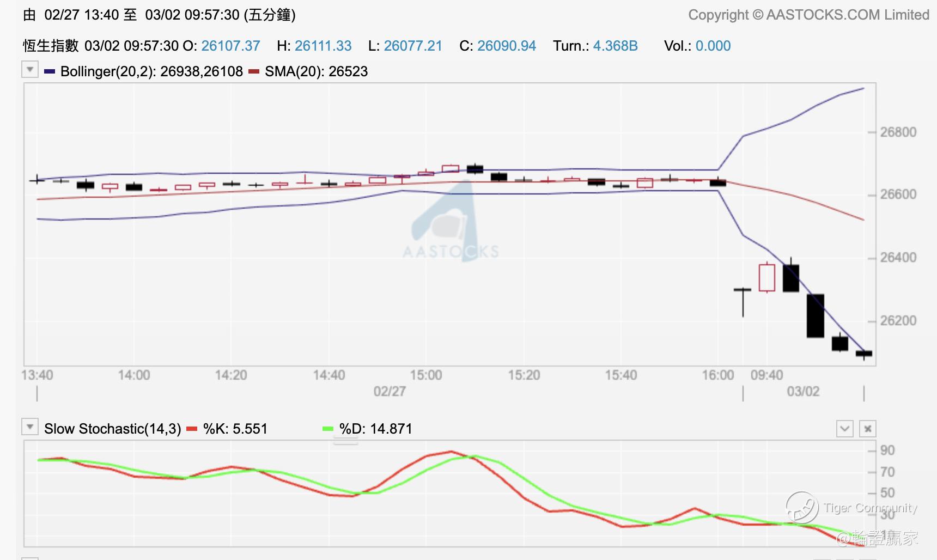This screenshot has height=560, width=937.
Task: Click the 03/02 date label below the chart
Action: [803, 392]
